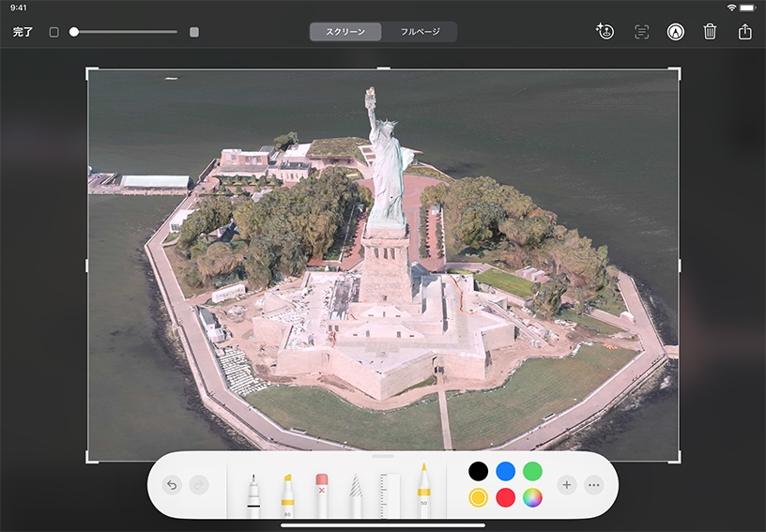The width and height of the screenshot is (766, 532).
Task: Select the ruler tool
Action: (390, 495)
